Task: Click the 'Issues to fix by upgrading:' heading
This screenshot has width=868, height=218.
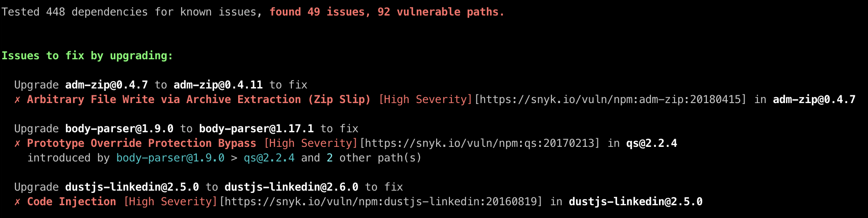Action: click(87, 56)
